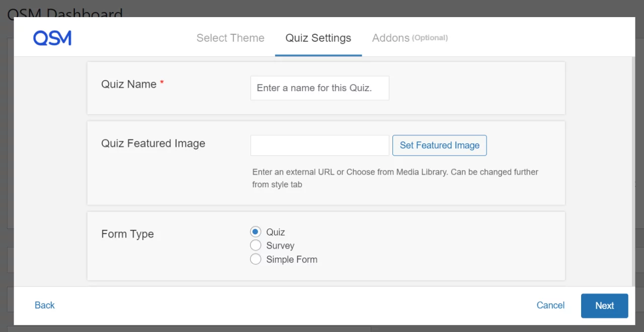Open the Quiz Settings tab
The height and width of the screenshot is (332, 644).
[318, 38]
